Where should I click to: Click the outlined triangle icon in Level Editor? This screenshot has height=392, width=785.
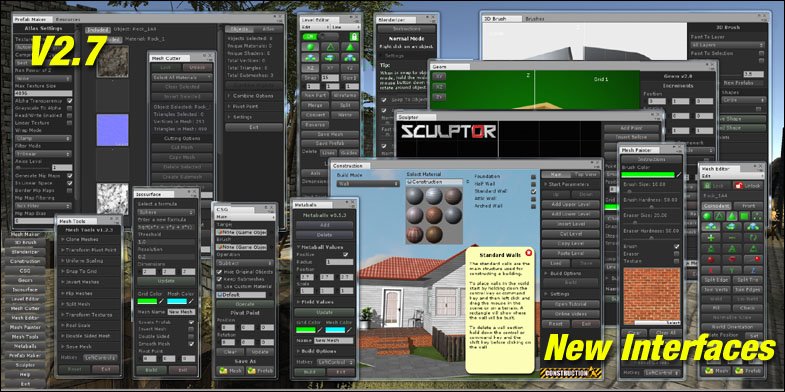[330, 47]
